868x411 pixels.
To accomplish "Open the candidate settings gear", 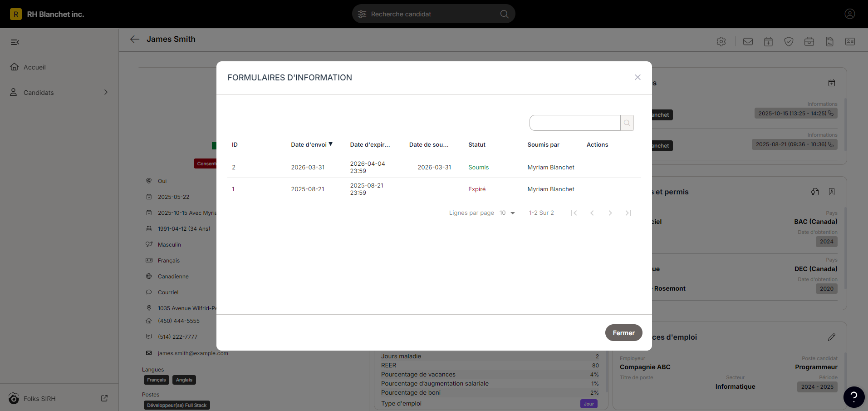I will [721, 42].
